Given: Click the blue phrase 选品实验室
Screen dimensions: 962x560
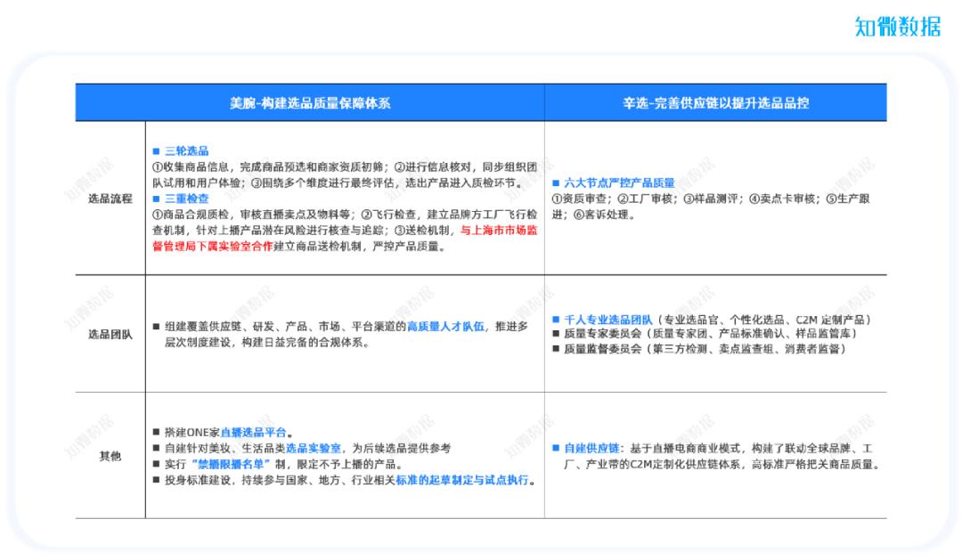Looking at the screenshot, I should 313,448.
